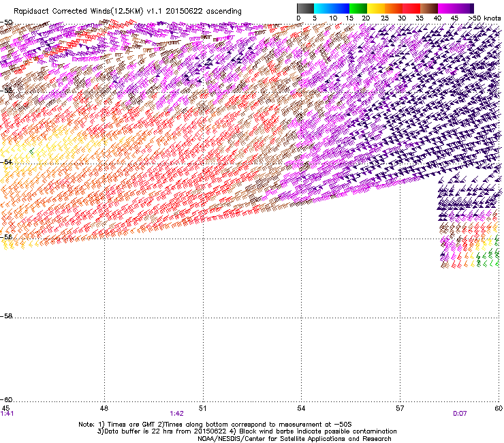Click the purple 0:07 time label

(460, 414)
